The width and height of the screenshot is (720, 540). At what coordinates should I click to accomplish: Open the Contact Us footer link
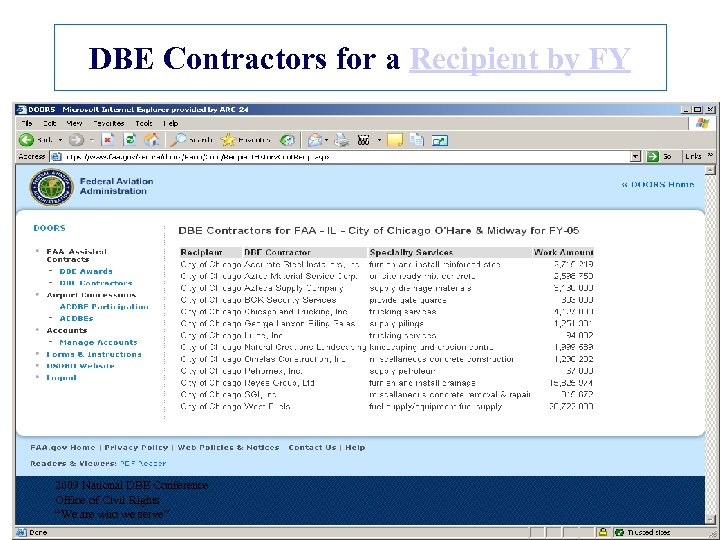pyautogui.click(x=312, y=447)
